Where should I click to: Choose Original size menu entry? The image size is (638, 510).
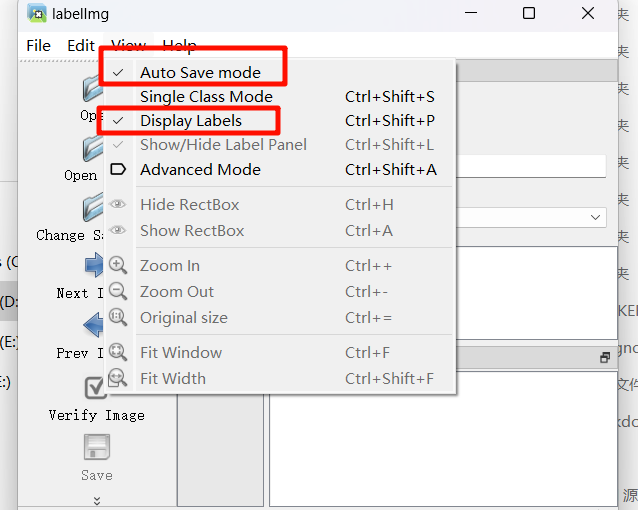click(280, 317)
